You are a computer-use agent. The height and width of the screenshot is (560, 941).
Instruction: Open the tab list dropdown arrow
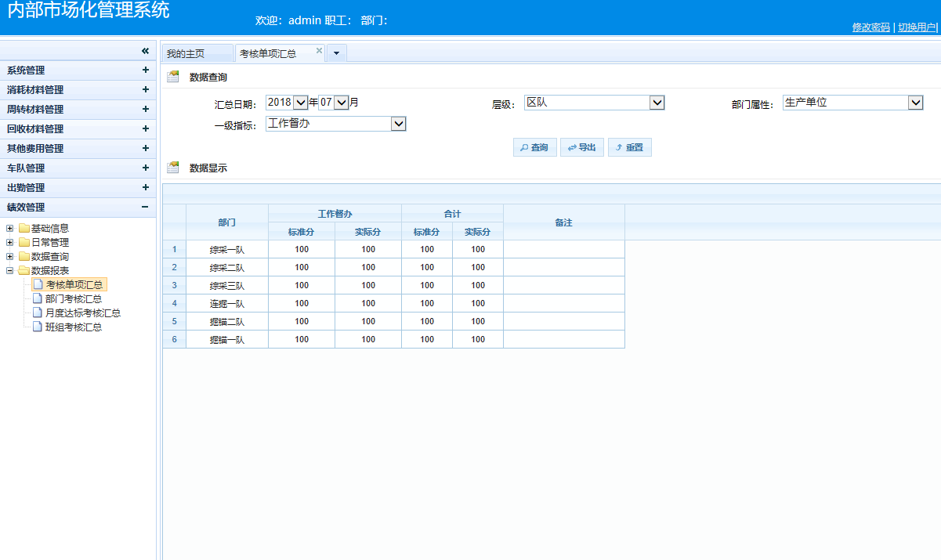tap(336, 53)
